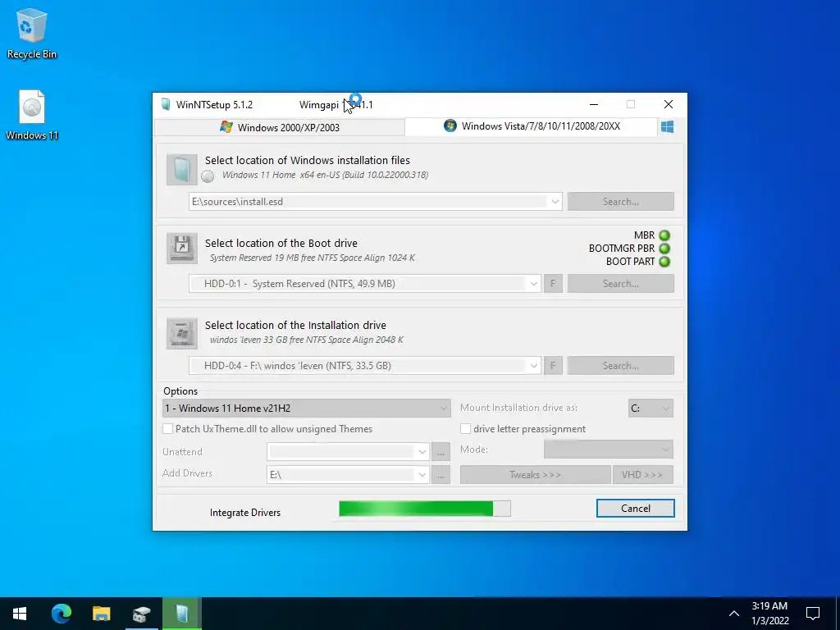The width and height of the screenshot is (840, 630).
Task: Click the F button beside Boot drive
Action: [x=553, y=284]
